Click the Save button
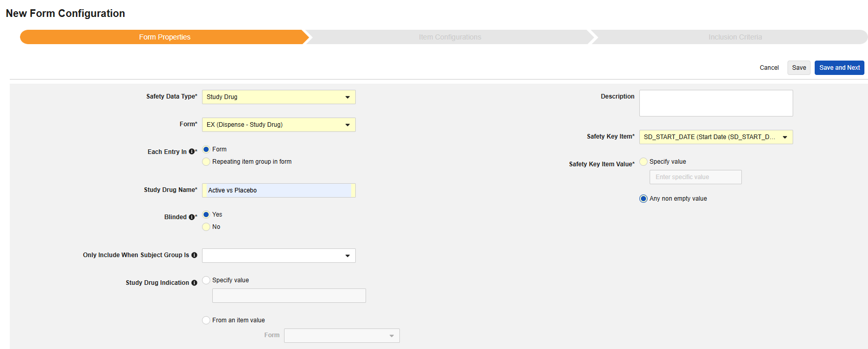 point(798,68)
